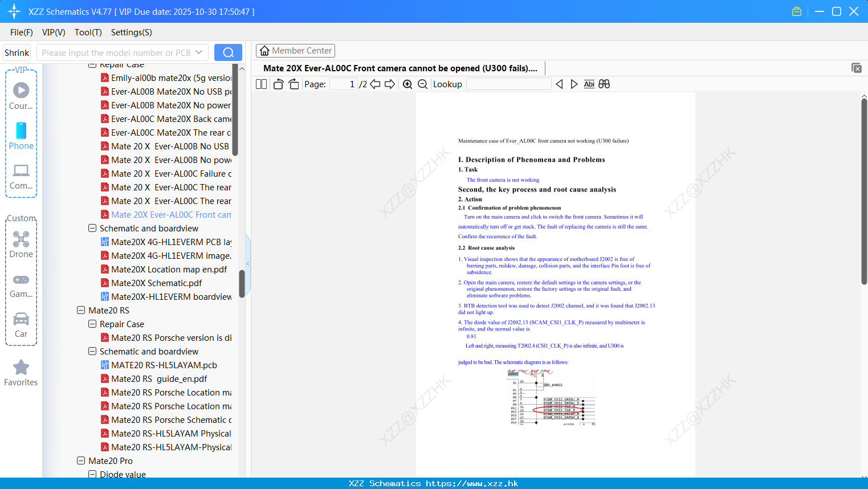
Task: Click the Shrink button
Action: click(17, 52)
